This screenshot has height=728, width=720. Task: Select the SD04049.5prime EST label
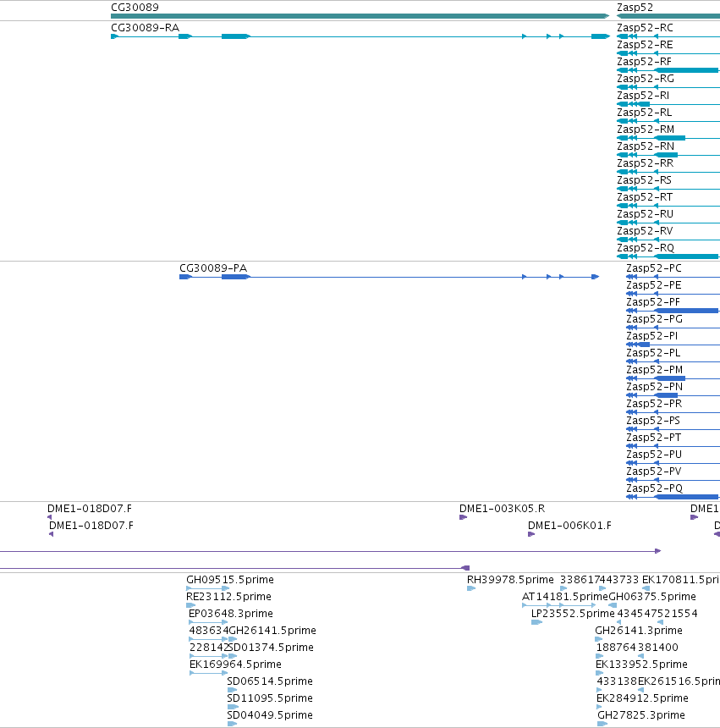[x=270, y=715]
